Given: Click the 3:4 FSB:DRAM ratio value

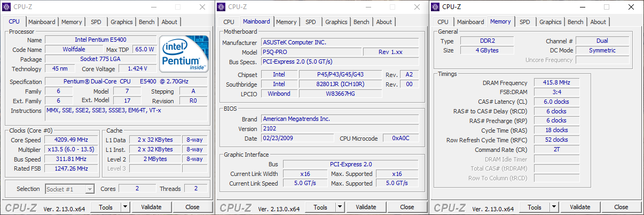Looking at the screenshot, I should [555, 92].
